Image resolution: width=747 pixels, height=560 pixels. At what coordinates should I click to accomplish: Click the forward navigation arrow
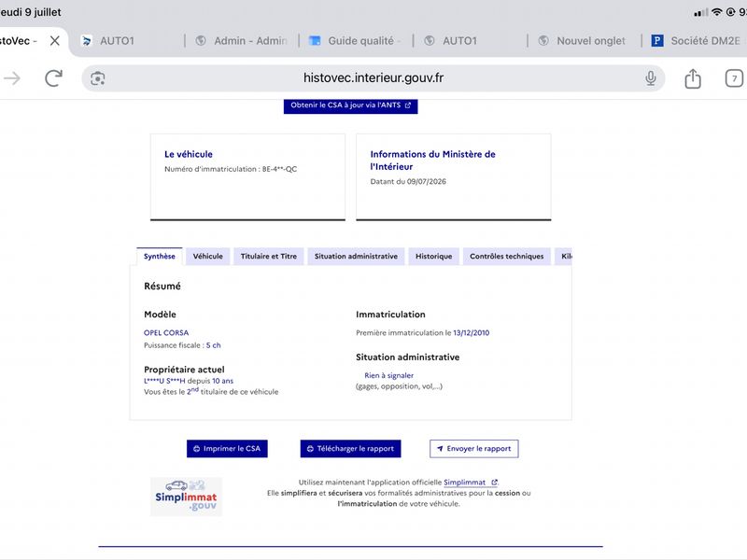[x=12, y=78]
